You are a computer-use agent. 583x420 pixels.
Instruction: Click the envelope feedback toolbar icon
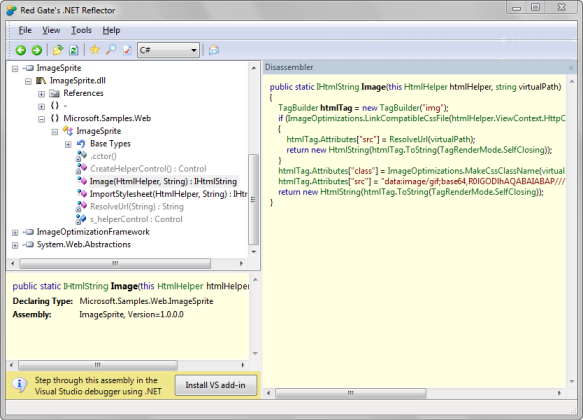point(214,50)
